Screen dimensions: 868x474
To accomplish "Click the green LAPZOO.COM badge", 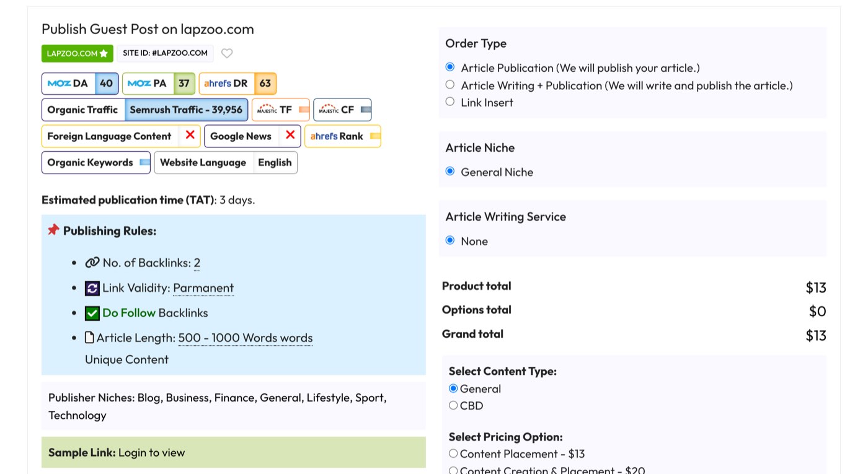I will tap(77, 53).
